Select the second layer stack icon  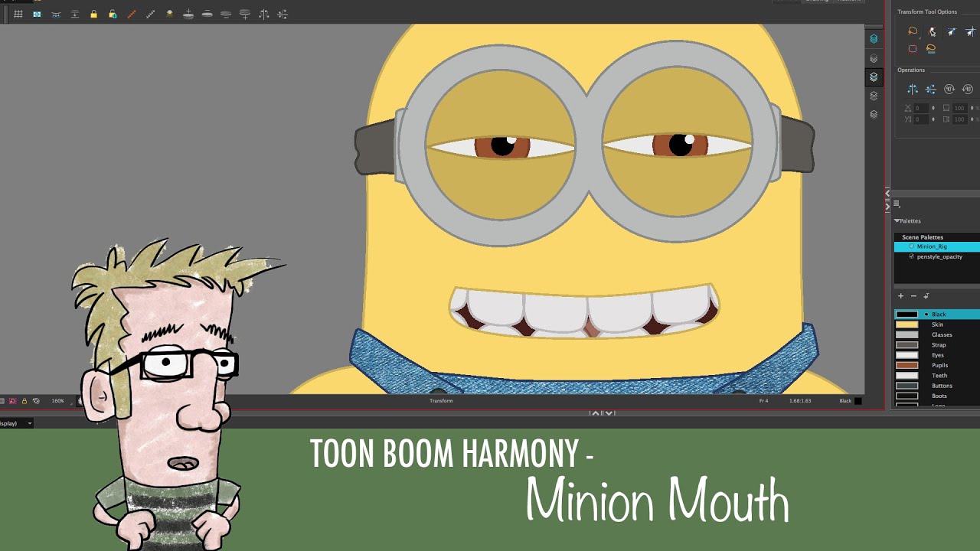click(874, 58)
